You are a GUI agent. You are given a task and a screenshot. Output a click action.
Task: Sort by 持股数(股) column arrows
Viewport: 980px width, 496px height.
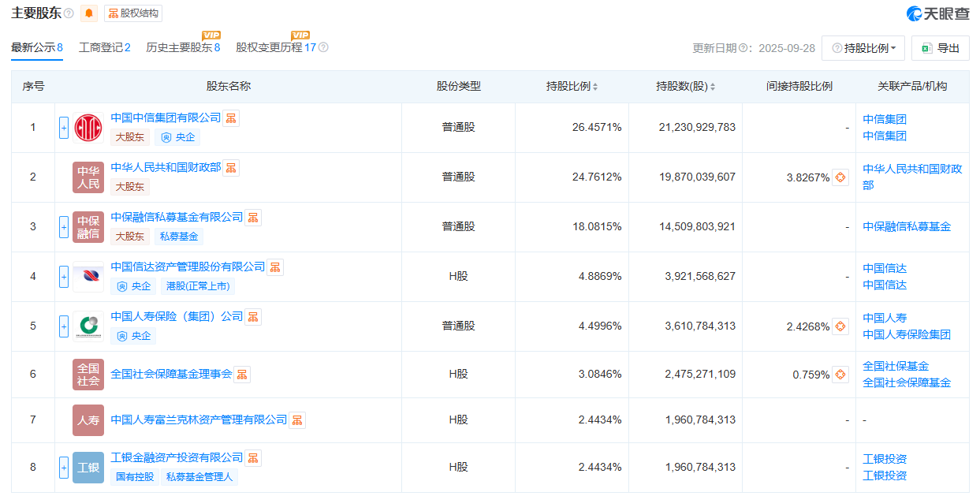point(713,87)
